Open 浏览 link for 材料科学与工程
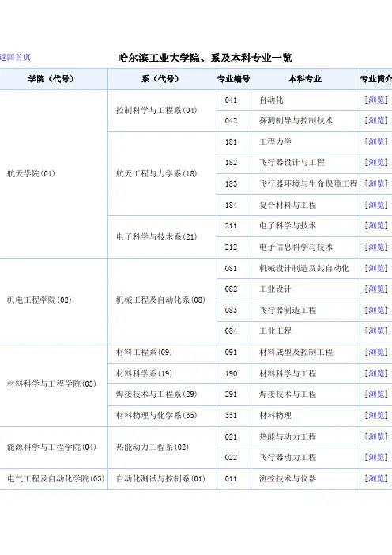 point(376,373)
